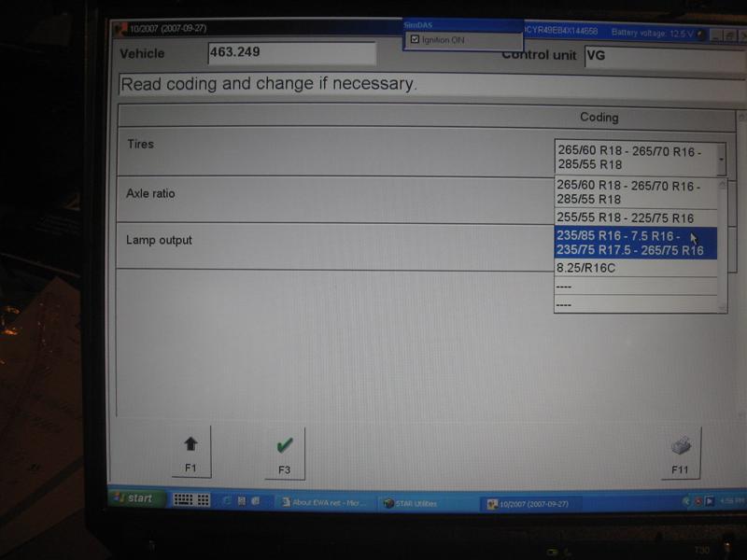Click the battery voltage indicator light
The image size is (747, 560).
[702, 35]
